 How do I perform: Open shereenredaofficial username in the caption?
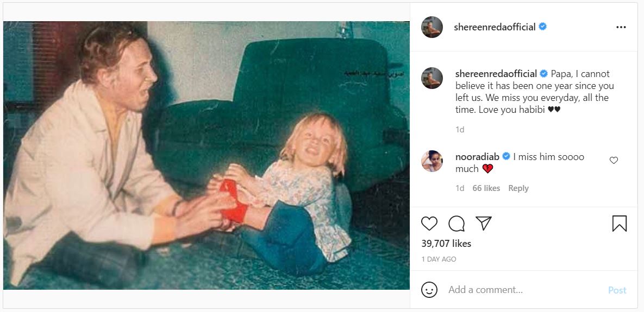pos(496,74)
